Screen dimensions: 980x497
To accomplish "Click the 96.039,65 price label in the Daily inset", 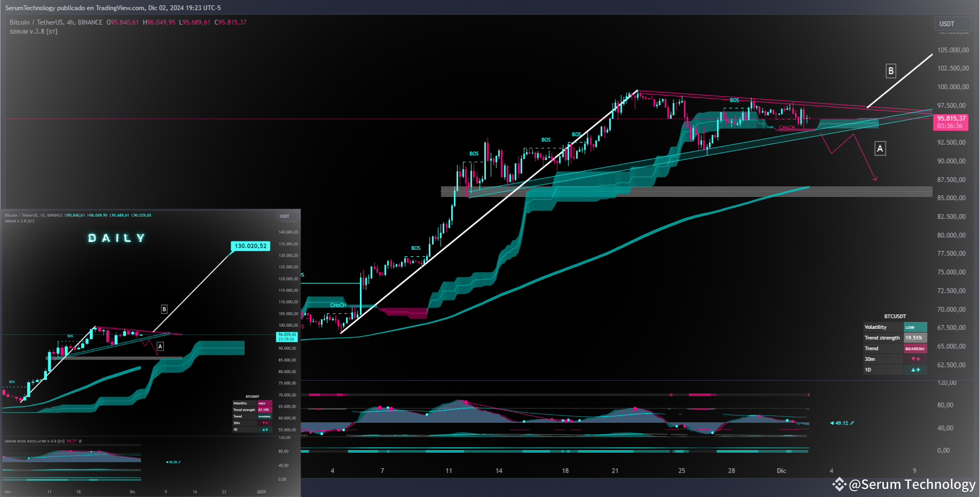I will pyautogui.click(x=287, y=335).
